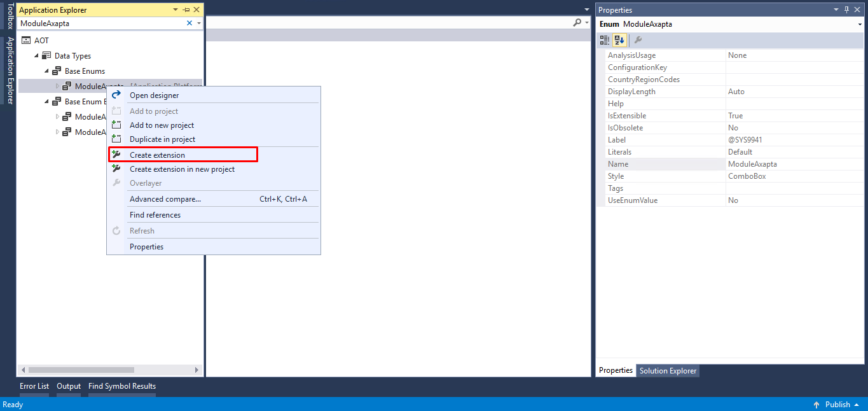Switch to the Solution Explorer tab
The width and height of the screenshot is (868, 411).
[x=668, y=371]
